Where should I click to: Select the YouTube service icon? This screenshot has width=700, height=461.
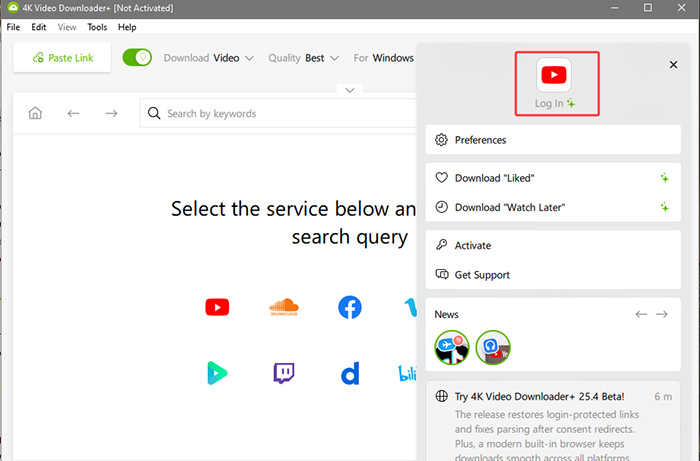(x=217, y=307)
